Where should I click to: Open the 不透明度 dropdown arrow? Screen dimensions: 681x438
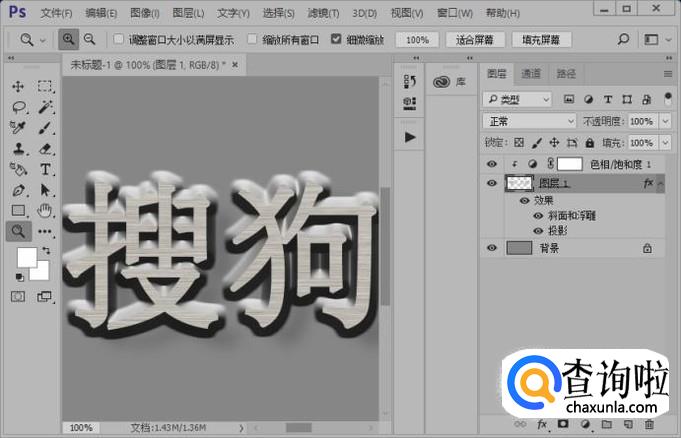[x=665, y=121]
